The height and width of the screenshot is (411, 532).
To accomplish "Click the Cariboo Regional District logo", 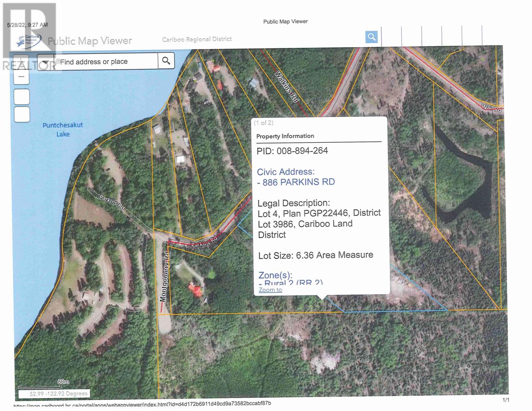I will pyautogui.click(x=29, y=41).
